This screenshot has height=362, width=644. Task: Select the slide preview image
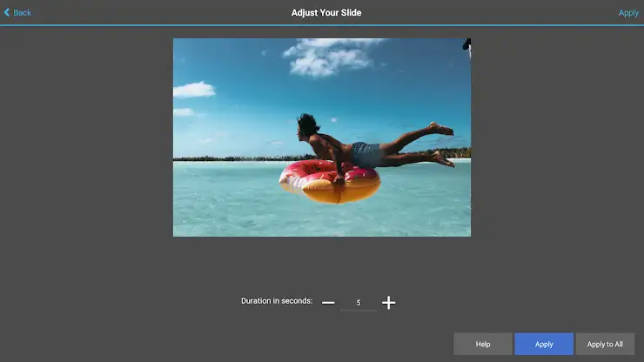322,137
